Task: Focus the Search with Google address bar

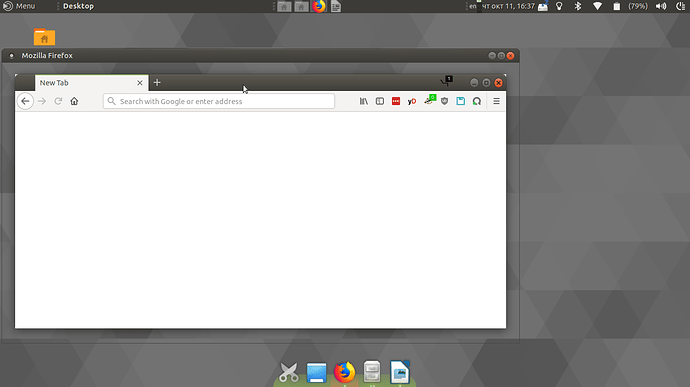Action: click(x=219, y=101)
